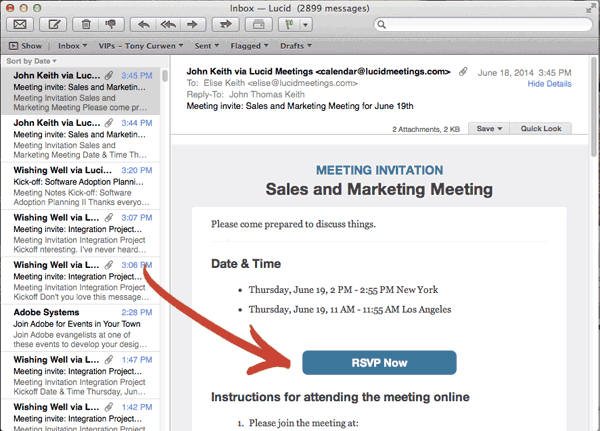Screen dimensions: 600x431
Task: Forward the message with the arrow icon
Action: [192, 24]
